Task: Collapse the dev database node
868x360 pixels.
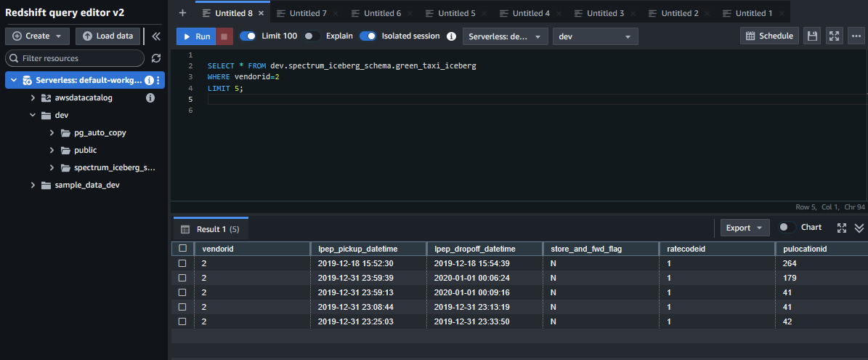Action: 33,116
